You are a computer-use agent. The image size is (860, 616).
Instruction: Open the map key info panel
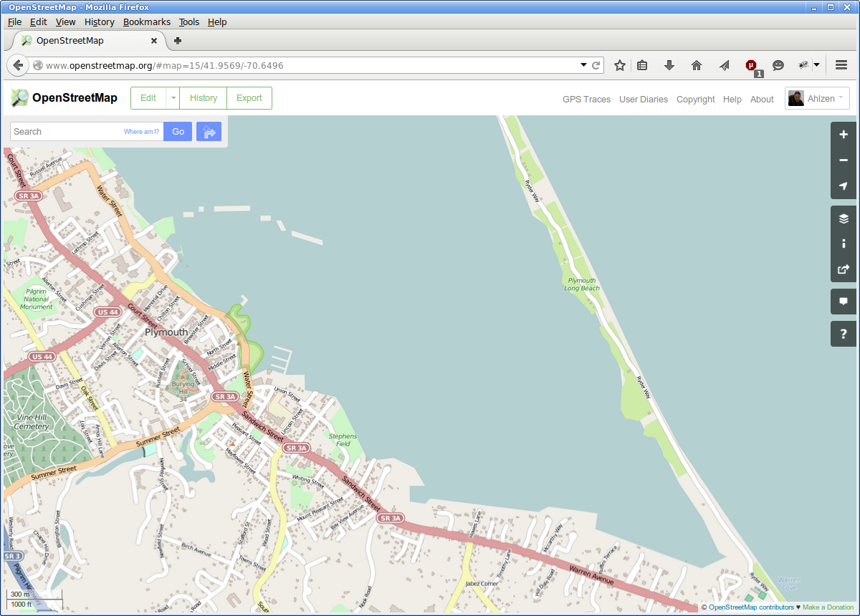844,244
